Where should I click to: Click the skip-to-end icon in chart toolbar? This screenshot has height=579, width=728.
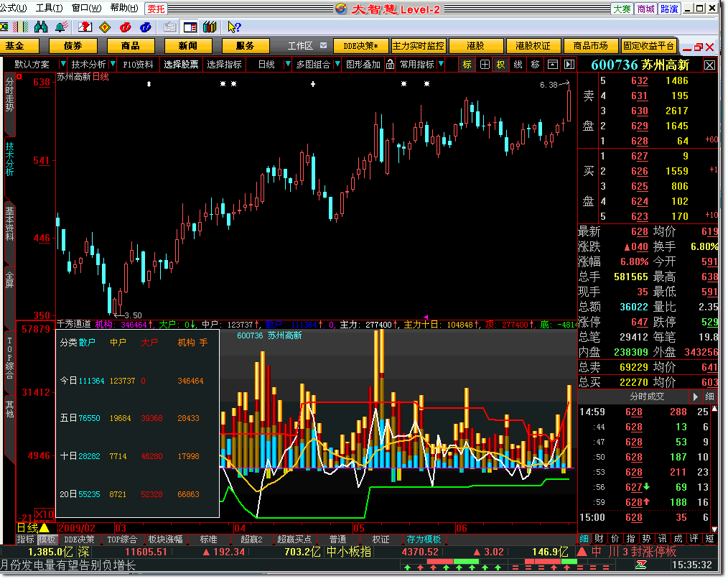click(x=569, y=65)
